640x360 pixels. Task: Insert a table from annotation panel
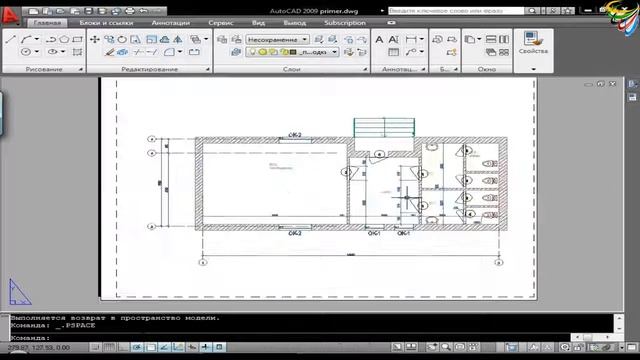pyautogui.click(x=393, y=52)
